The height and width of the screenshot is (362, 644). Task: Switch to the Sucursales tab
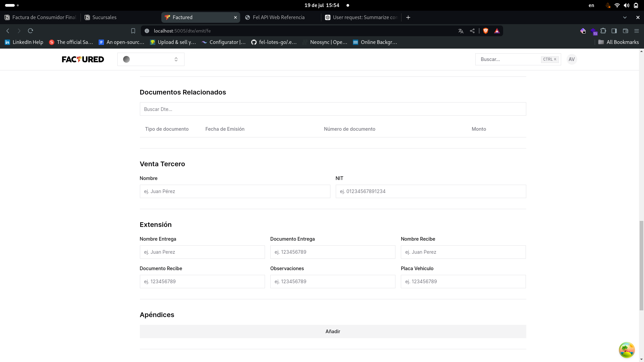[x=104, y=17]
